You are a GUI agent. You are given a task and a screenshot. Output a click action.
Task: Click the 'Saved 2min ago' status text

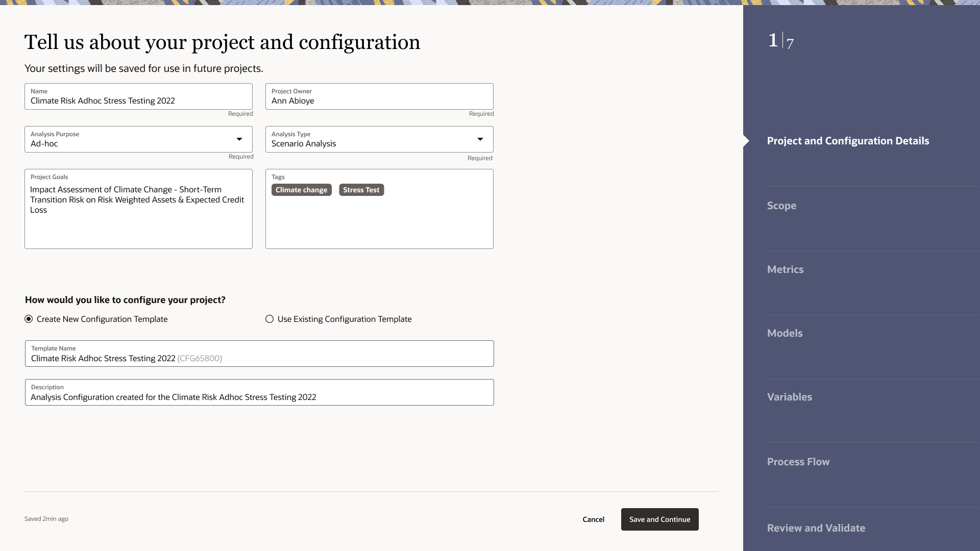pyautogui.click(x=46, y=519)
